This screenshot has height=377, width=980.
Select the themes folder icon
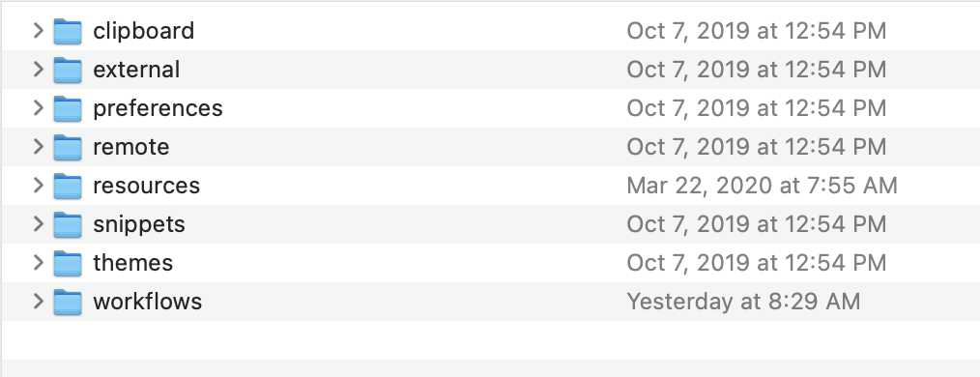[x=68, y=263]
